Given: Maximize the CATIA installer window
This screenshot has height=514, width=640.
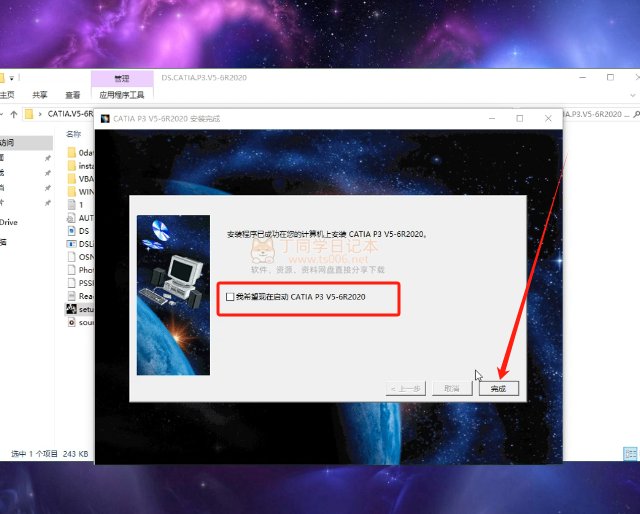Looking at the screenshot, I should tap(519, 118).
